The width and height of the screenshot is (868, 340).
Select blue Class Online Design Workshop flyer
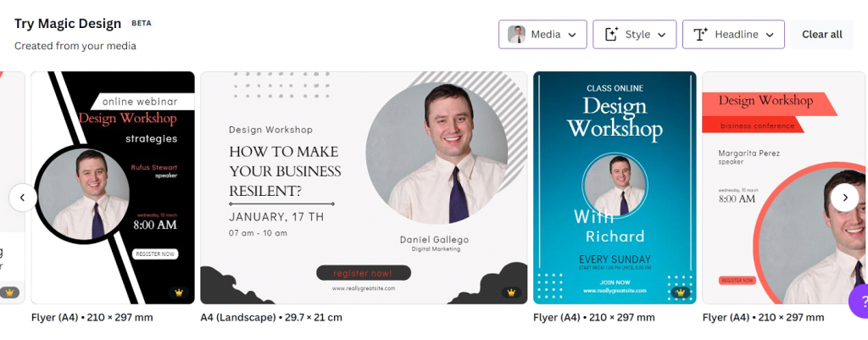click(x=615, y=187)
